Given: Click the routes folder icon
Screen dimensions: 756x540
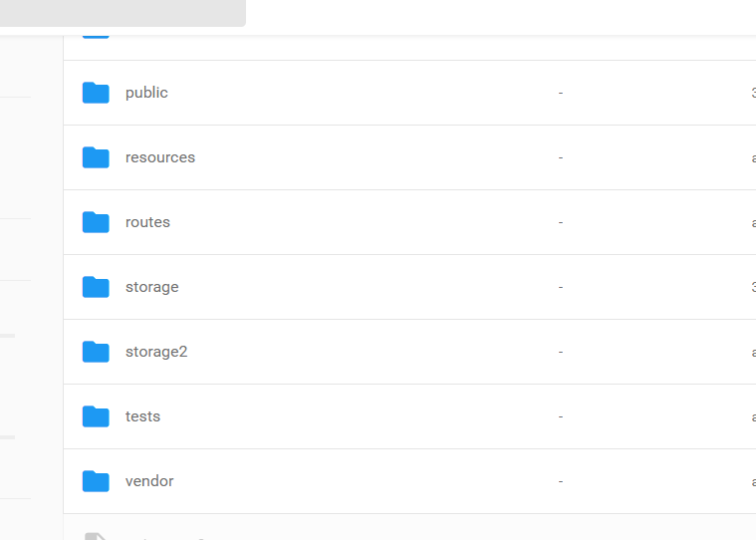Looking at the screenshot, I should (x=96, y=222).
